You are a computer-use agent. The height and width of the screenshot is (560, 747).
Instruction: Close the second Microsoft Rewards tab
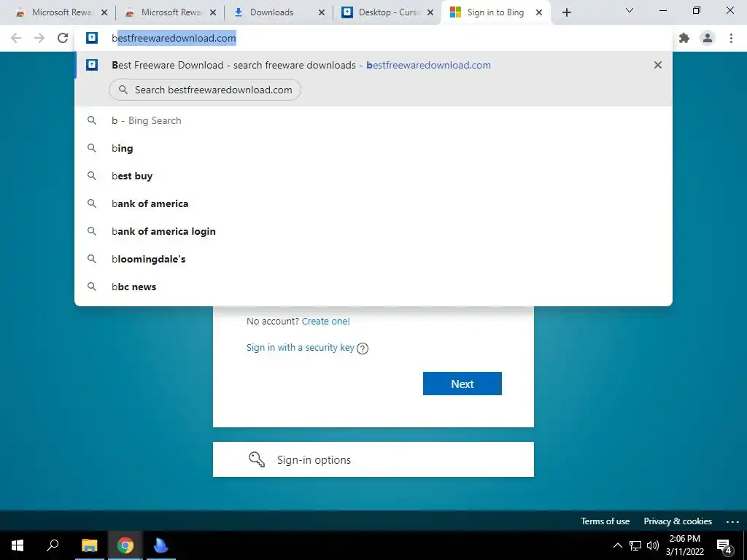click(213, 12)
